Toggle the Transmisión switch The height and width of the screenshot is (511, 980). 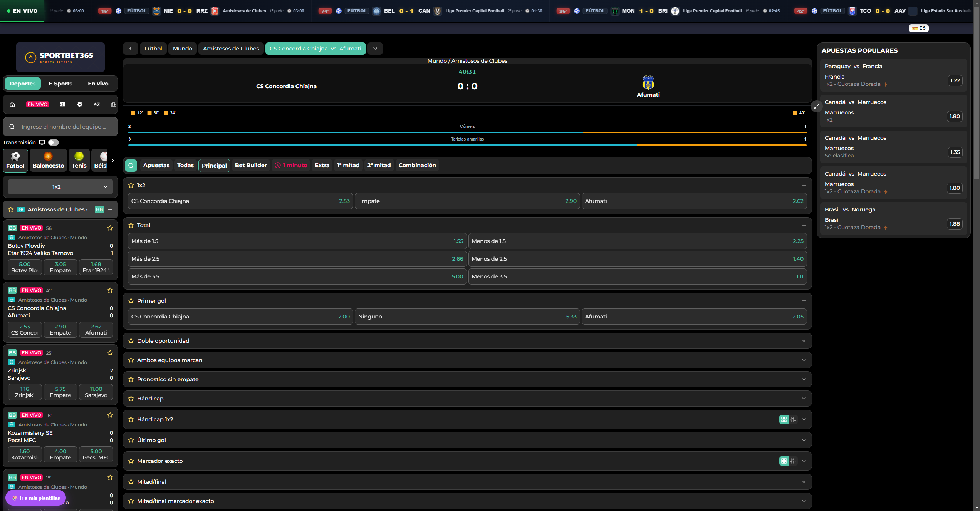[54, 142]
